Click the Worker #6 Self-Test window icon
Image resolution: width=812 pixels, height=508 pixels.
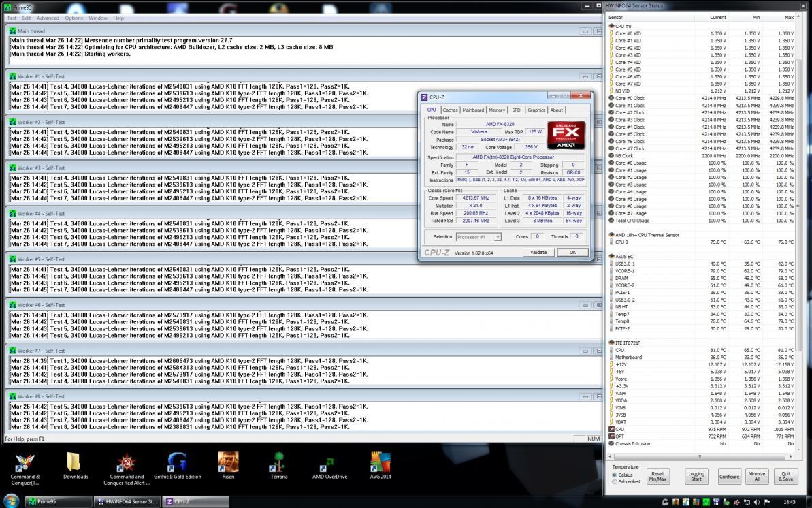point(12,305)
